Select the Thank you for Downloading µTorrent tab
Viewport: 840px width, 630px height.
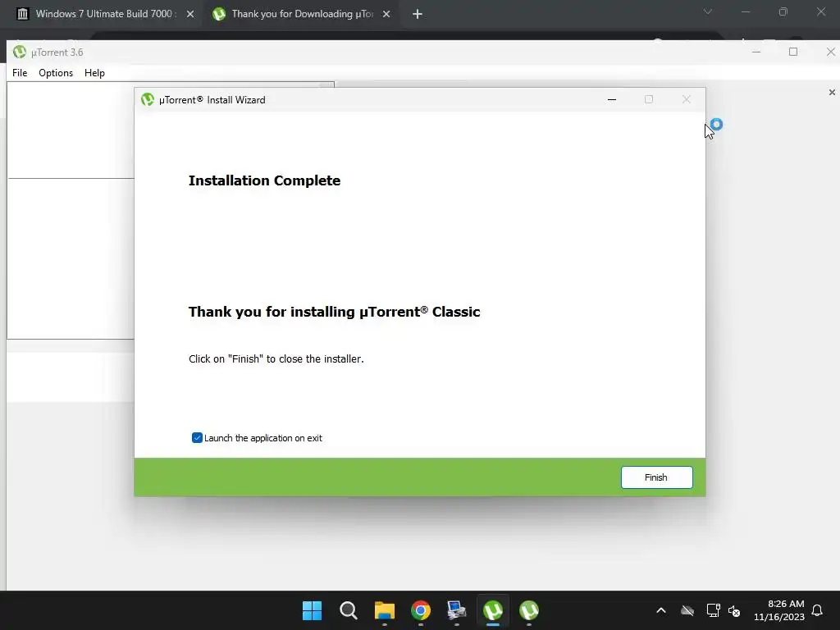[x=302, y=14]
